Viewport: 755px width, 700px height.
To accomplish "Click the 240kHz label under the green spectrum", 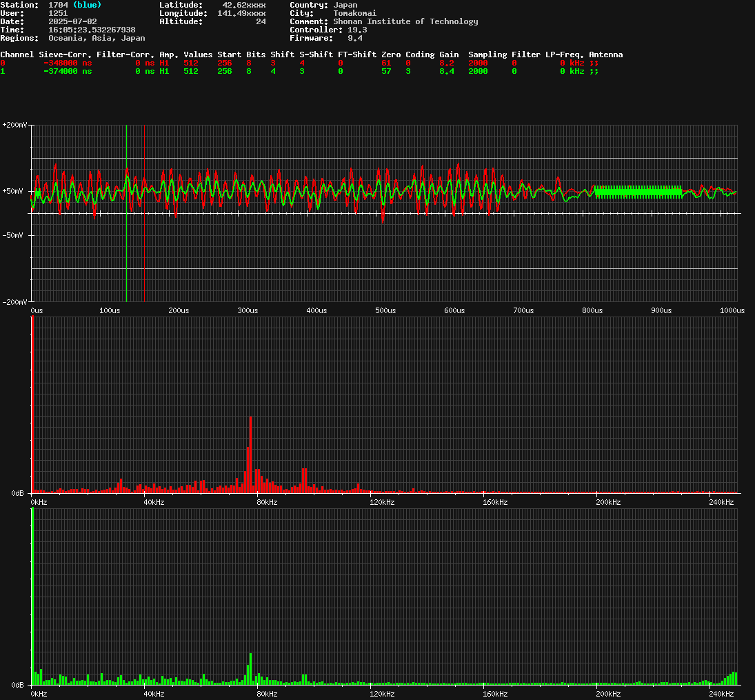I will (721, 694).
